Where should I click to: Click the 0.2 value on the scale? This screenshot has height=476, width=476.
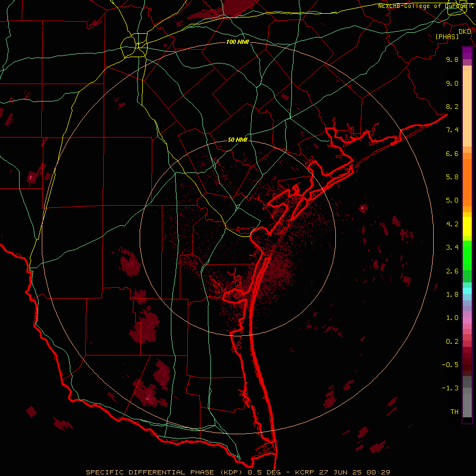tap(452, 342)
